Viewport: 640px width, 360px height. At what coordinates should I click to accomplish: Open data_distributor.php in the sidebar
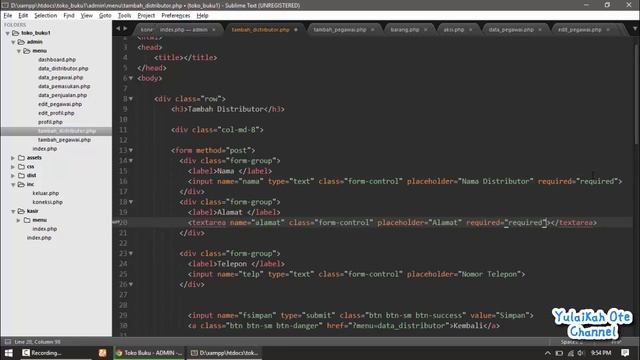coord(63,69)
